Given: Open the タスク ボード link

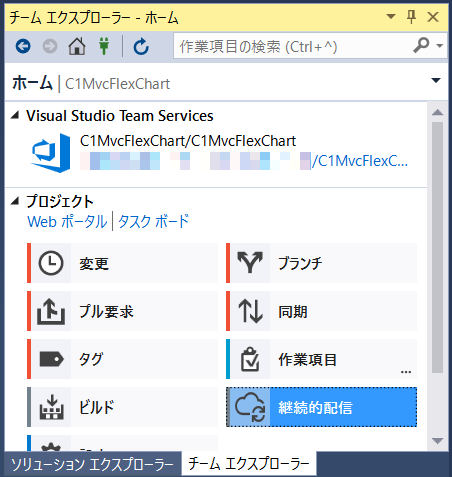Looking at the screenshot, I should tap(154, 222).
